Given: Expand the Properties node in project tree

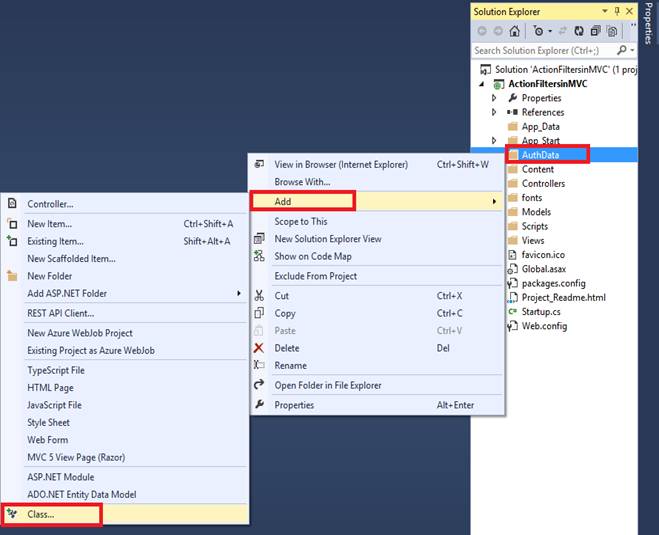Looking at the screenshot, I should point(494,98).
